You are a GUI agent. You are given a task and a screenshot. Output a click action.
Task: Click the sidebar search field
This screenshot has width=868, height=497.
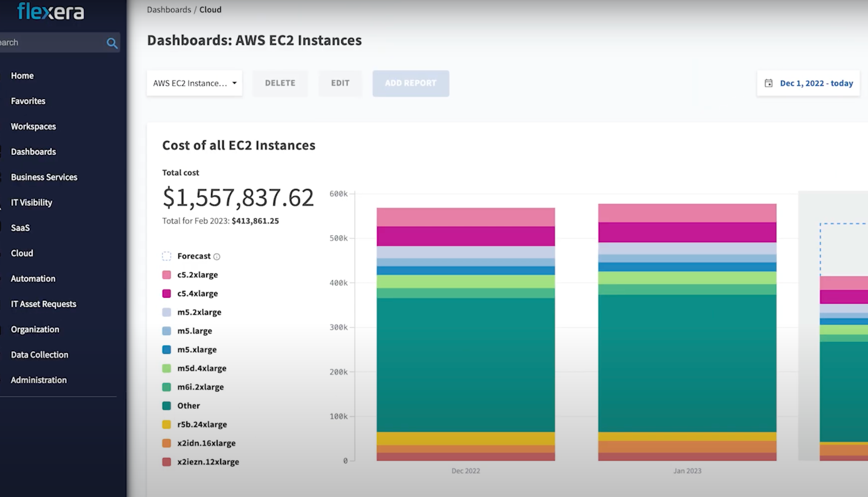click(x=51, y=42)
